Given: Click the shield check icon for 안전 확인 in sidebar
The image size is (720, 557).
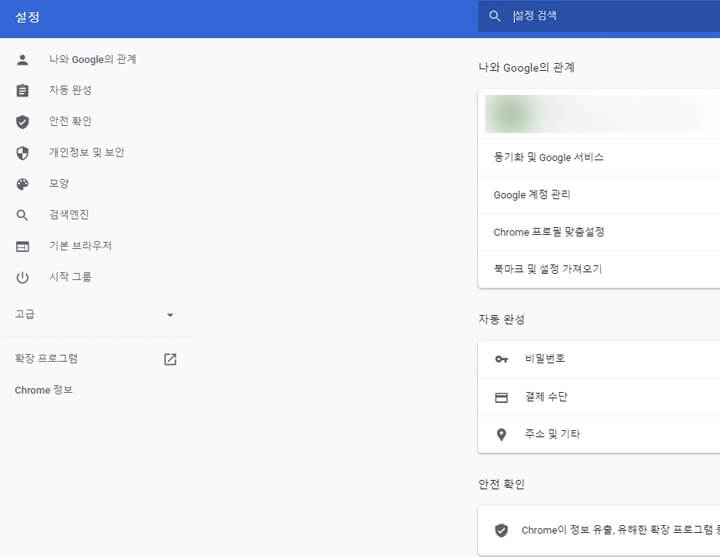Looking at the screenshot, I should [22, 122].
